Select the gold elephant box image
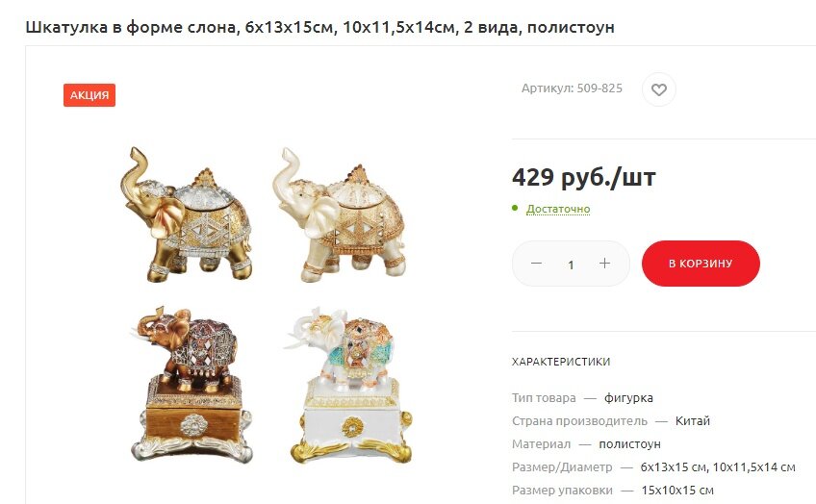This screenshot has height=504, width=816. [x=187, y=214]
